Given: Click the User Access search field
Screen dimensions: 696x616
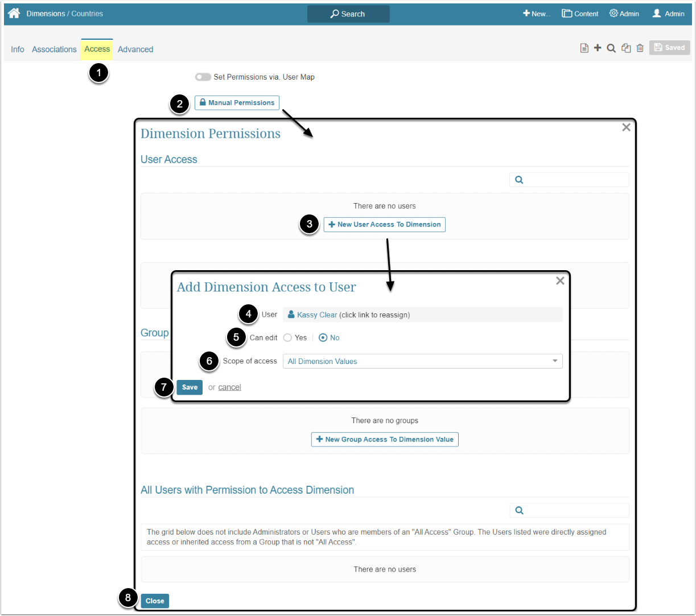Looking at the screenshot, I should (x=569, y=180).
